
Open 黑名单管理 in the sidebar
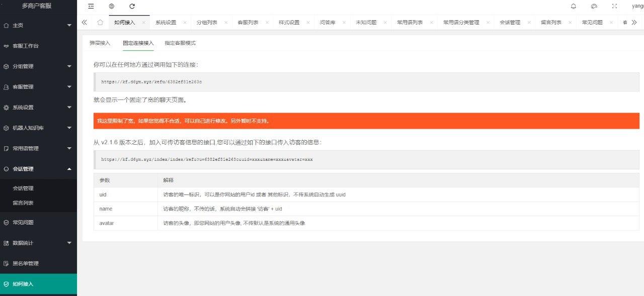(25, 264)
